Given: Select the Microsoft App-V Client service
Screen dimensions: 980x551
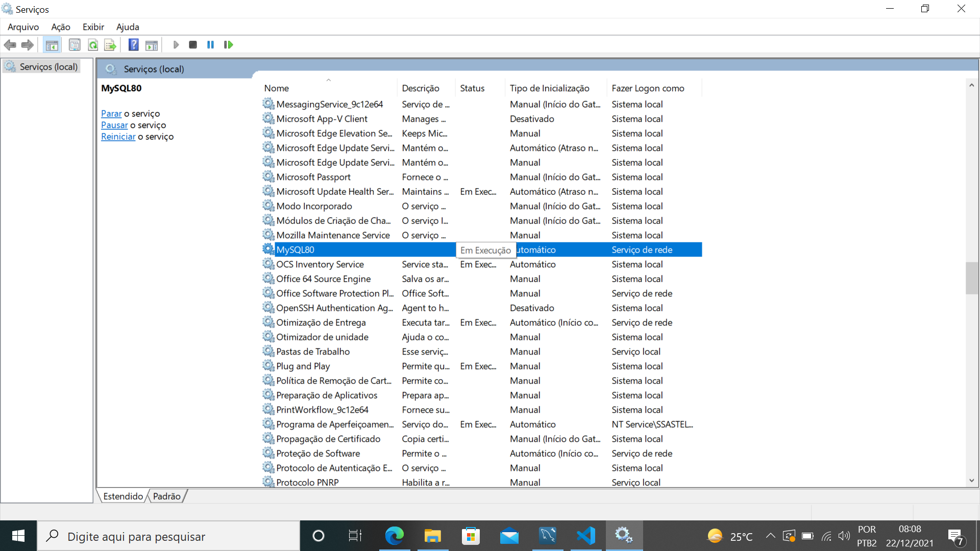Looking at the screenshot, I should (x=482, y=119).
